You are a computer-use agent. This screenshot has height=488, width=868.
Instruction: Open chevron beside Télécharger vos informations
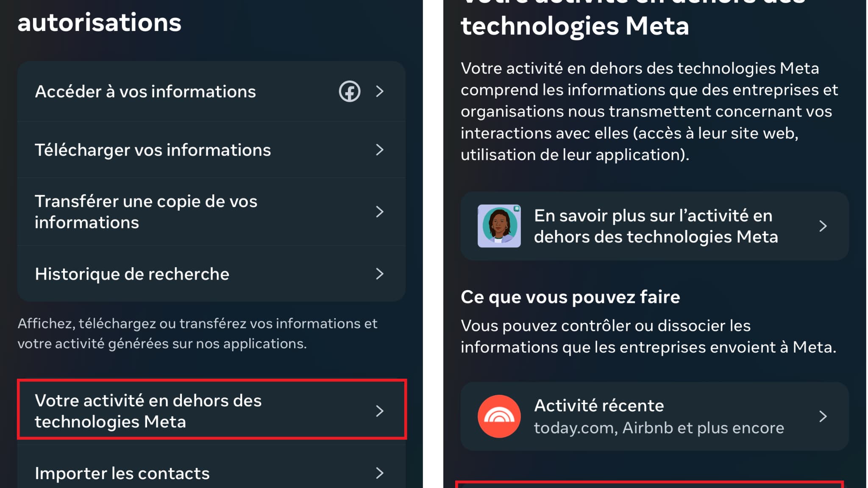379,150
